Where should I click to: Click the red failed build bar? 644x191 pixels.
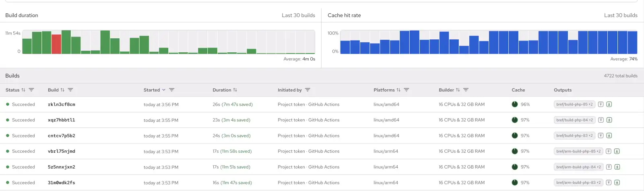[56, 44]
